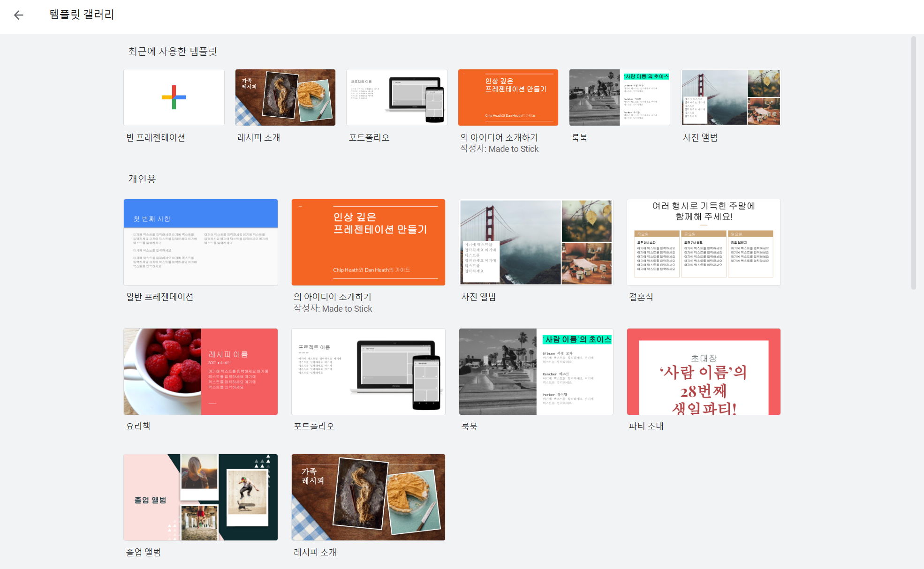Screen dimensions: 924x569
Task: Select recent orange 아이디어 소개하기 template
Action: click(x=508, y=97)
